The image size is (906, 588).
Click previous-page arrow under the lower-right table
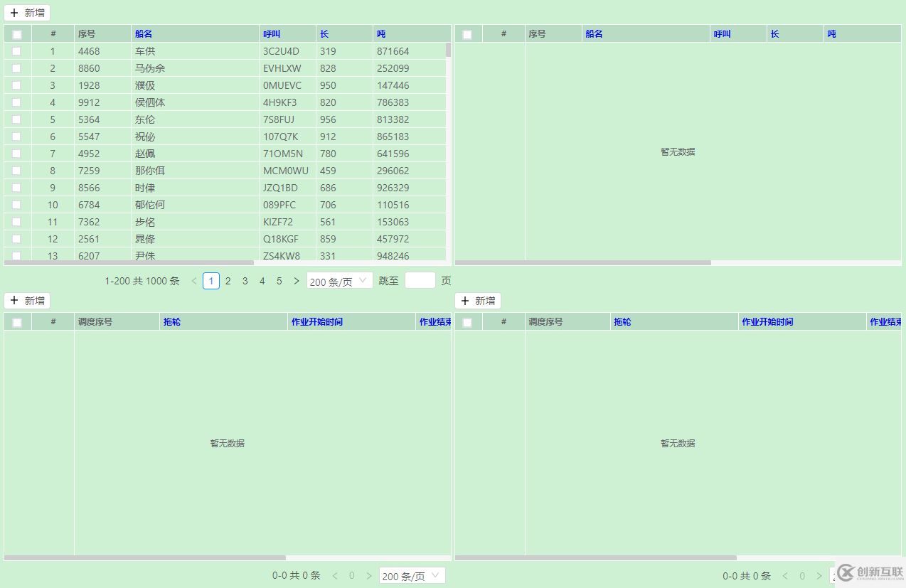[786, 575]
